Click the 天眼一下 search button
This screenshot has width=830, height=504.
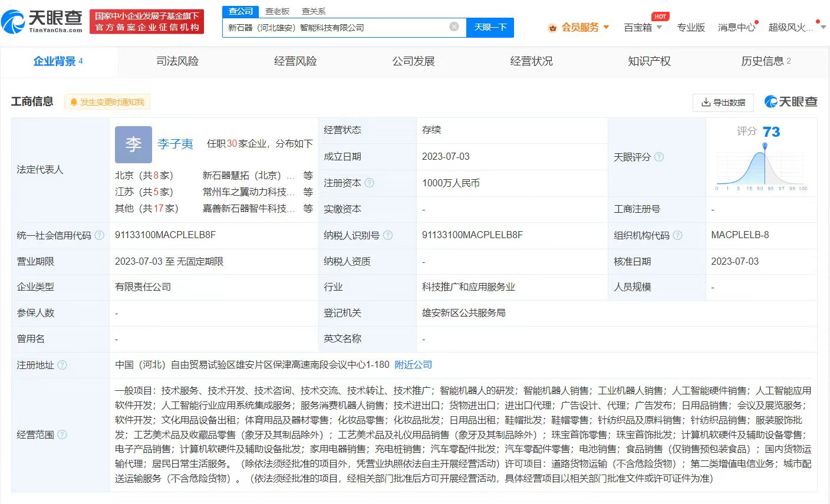[490, 27]
